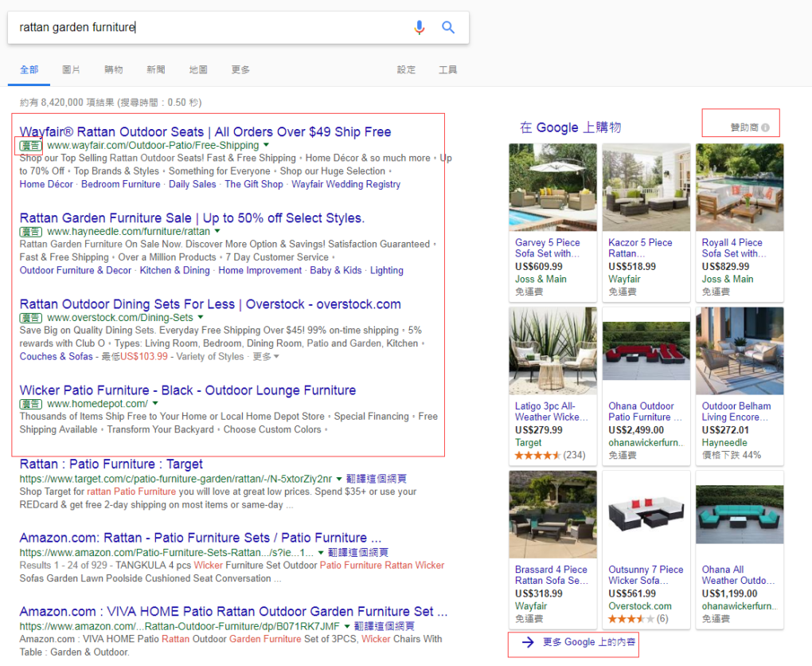This screenshot has width=812, height=666.
Task: Translate the VIVA HOME Amazon page link
Action: tap(385, 626)
